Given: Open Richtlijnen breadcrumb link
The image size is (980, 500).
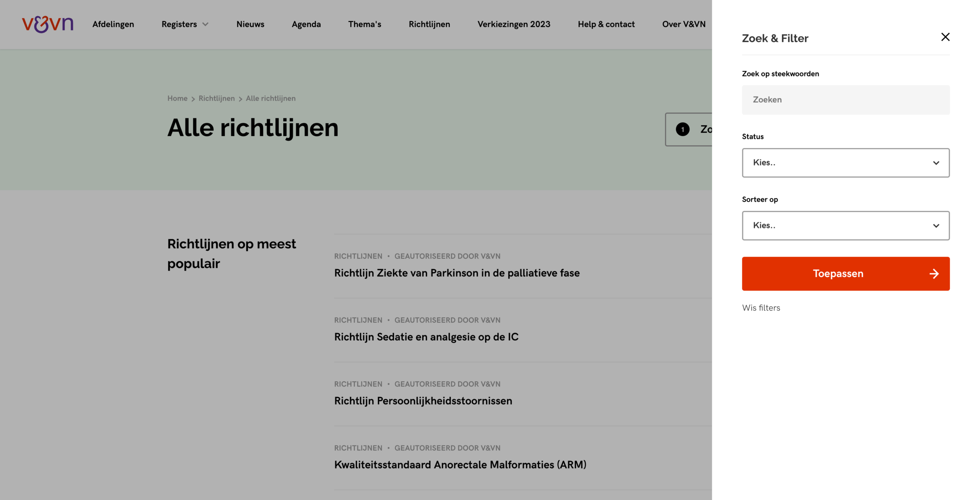Looking at the screenshot, I should [x=216, y=98].
